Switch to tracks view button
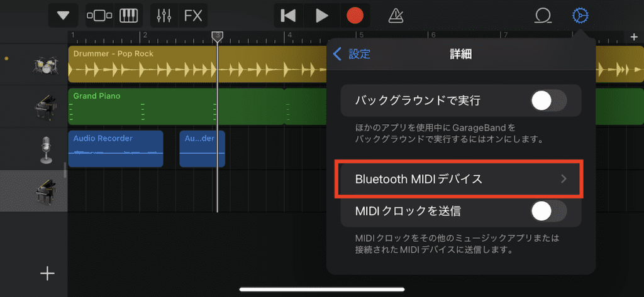This screenshot has height=297, width=644. coord(99,16)
